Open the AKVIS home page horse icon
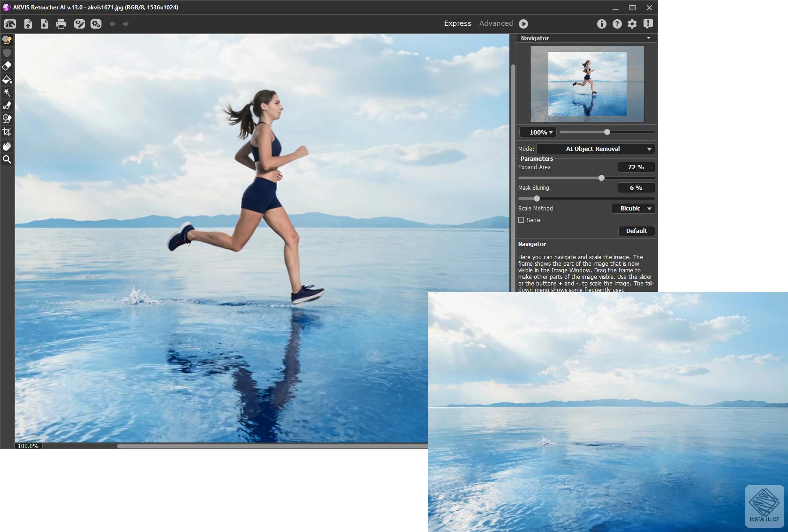 (10, 24)
